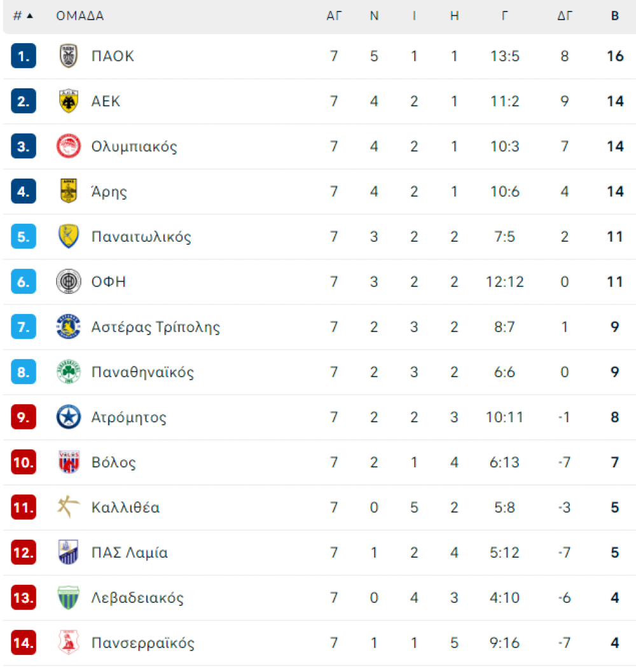The width and height of the screenshot is (636, 672).
Task: Click the position 14 red rank badge
Action: pos(23,643)
